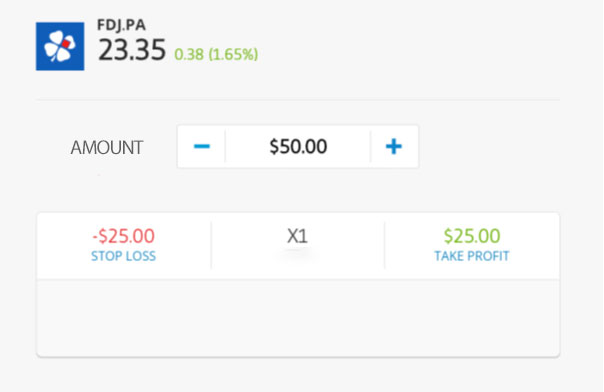Click the empty panel below Stop Loss row
This screenshot has width=604, height=392.
click(298, 318)
